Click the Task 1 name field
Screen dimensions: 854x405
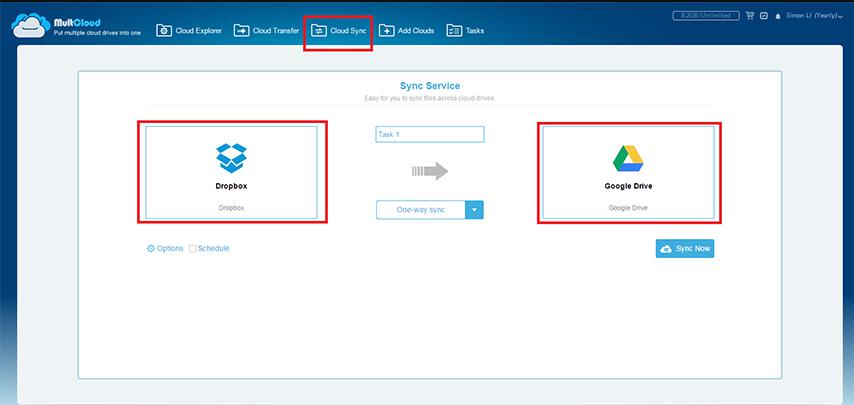(x=430, y=134)
